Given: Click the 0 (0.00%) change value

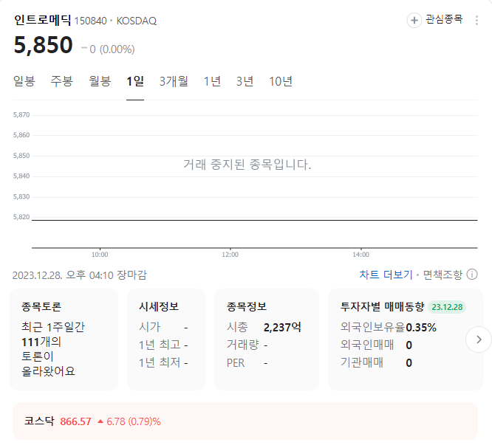Looking at the screenshot, I should [x=112, y=49].
